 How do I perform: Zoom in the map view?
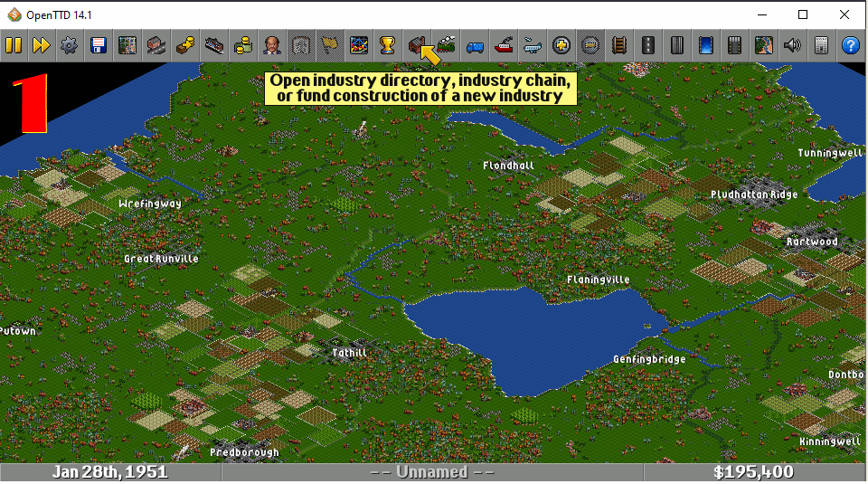coord(561,45)
